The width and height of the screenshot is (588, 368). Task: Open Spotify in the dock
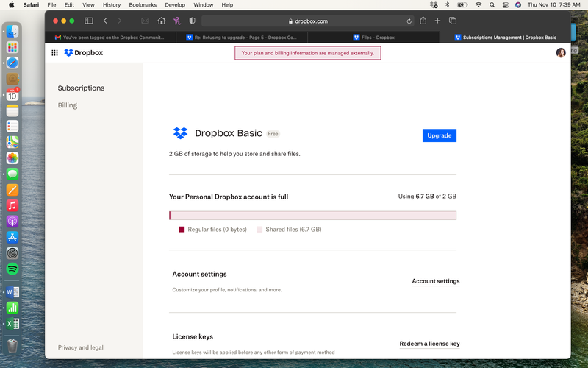pos(12,269)
